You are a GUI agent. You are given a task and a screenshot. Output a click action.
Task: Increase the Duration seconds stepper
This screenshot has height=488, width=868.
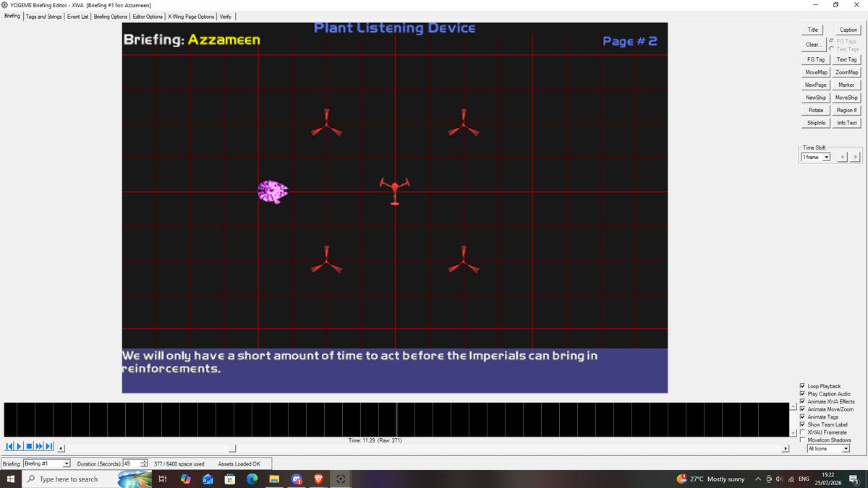(x=144, y=461)
